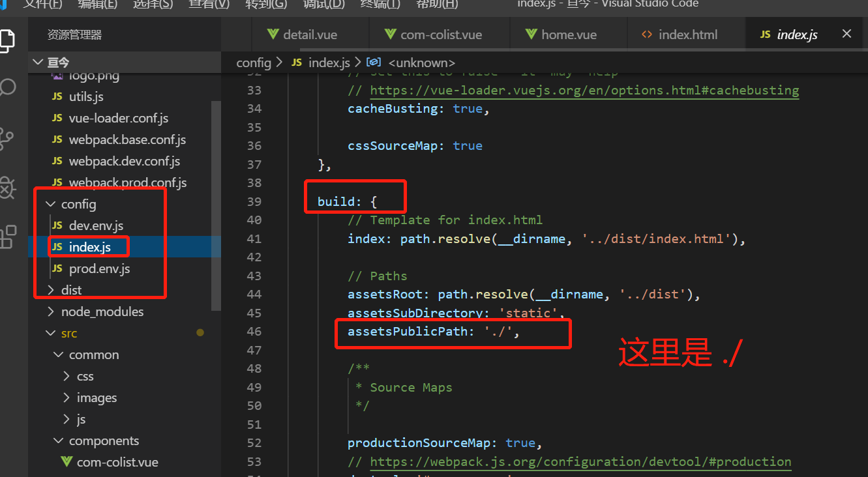868x477 pixels.
Task: Open the Explorer view icon
Action: tap(8, 40)
